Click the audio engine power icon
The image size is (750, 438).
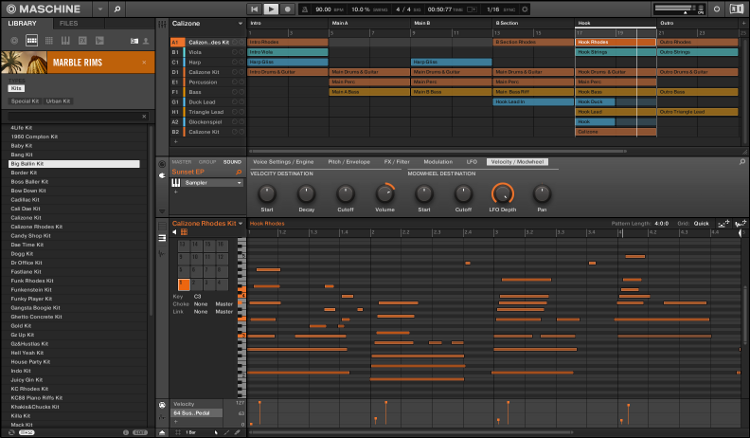[717, 9]
